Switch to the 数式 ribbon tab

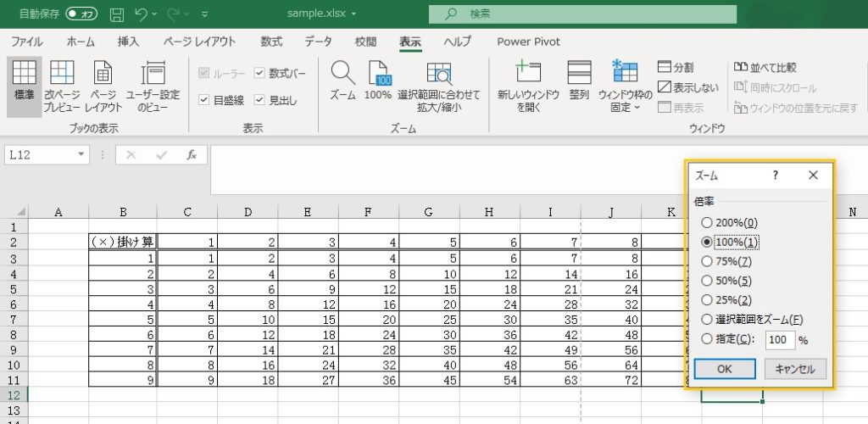click(271, 42)
